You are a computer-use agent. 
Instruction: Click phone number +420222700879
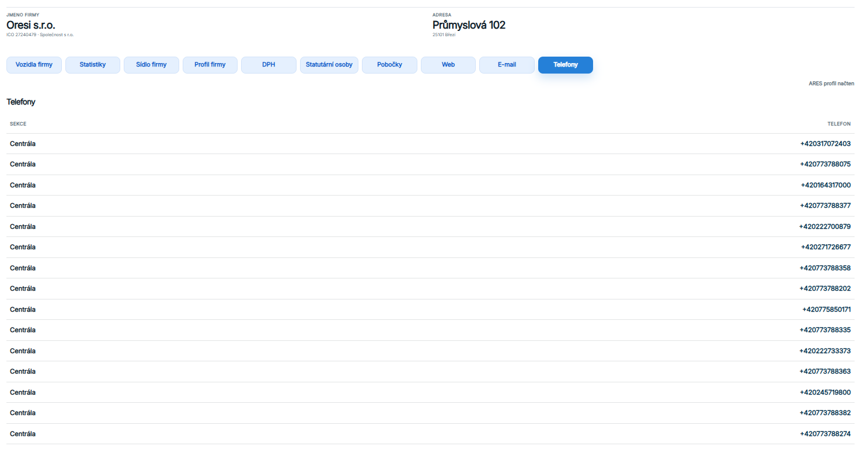pyautogui.click(x=825, y=226)
